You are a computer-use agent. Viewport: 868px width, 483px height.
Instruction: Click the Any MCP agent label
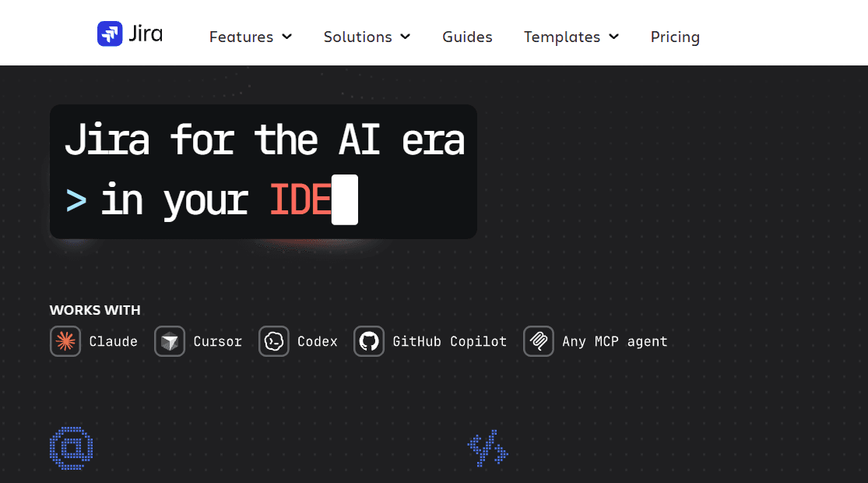click(x=614, y=341)
